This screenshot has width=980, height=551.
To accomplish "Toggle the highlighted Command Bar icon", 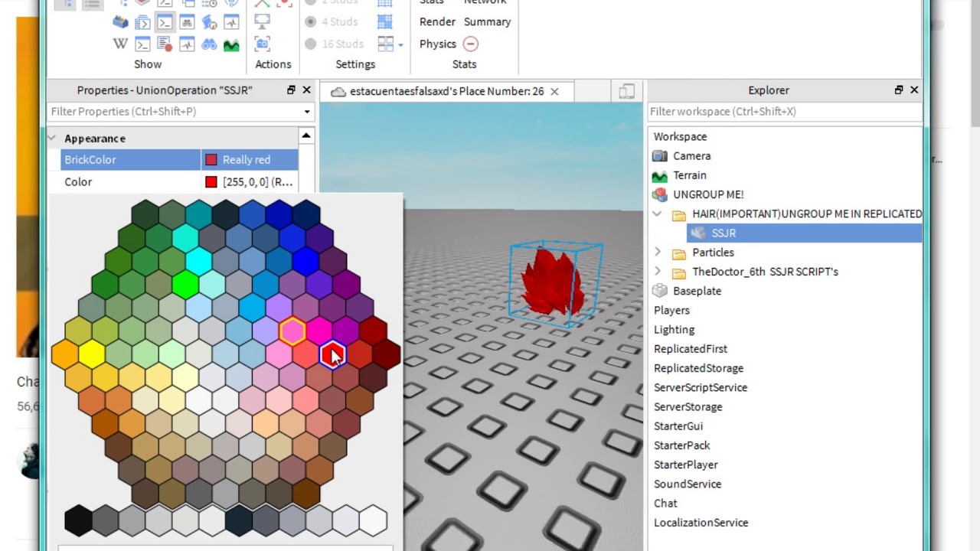I will tap(165, 22).
